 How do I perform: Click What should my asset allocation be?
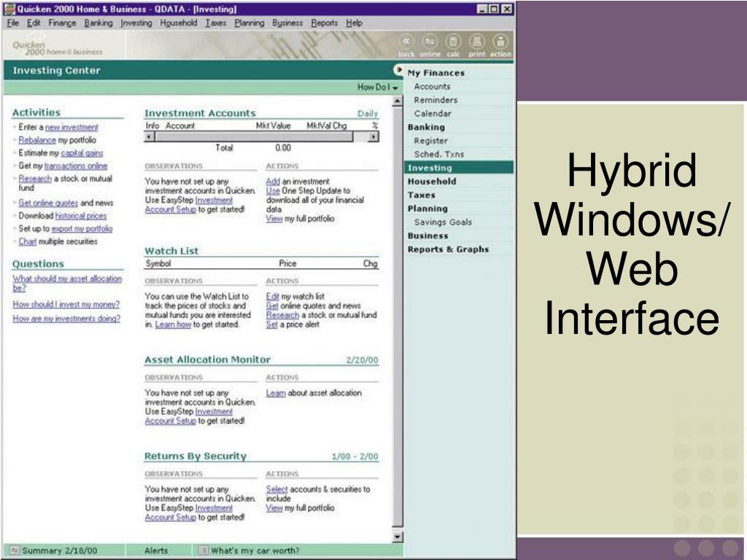[67, 283]
